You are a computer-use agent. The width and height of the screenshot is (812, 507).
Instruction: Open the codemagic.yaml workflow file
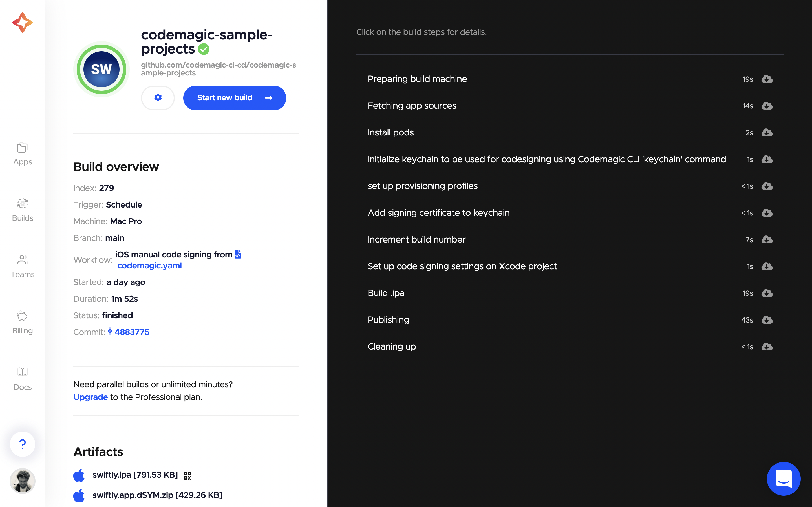[x=150, y=265]
